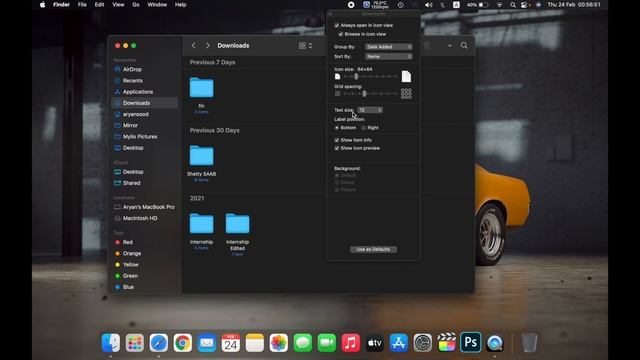Launch Safari from the Dock

159,343
